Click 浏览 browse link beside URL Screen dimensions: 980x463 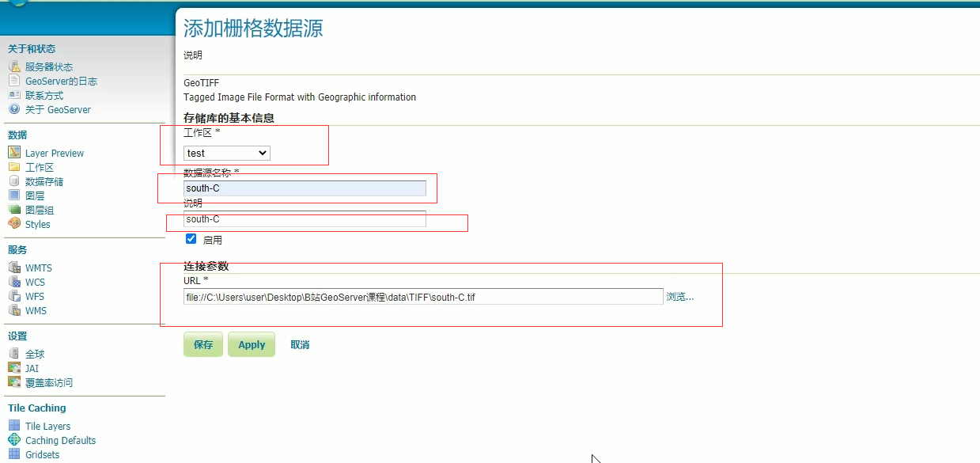pyautogui.click(x=680, y=297)
